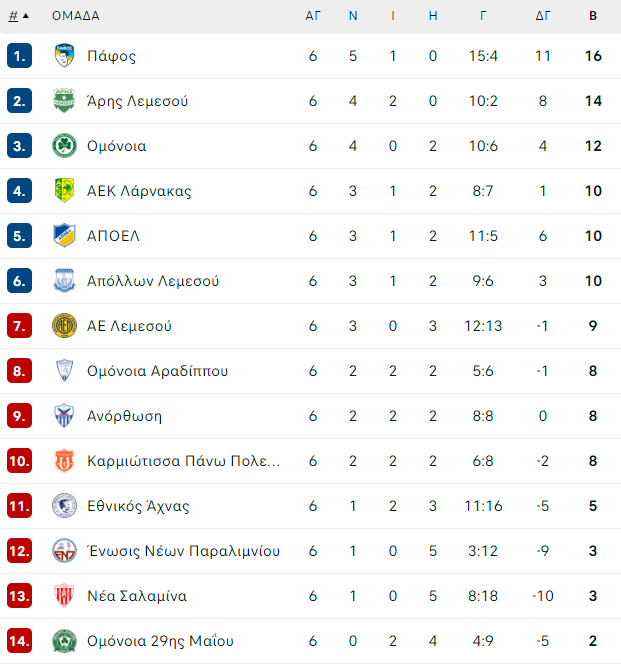Click the Ανόρθωση club badge

point(64,416)
